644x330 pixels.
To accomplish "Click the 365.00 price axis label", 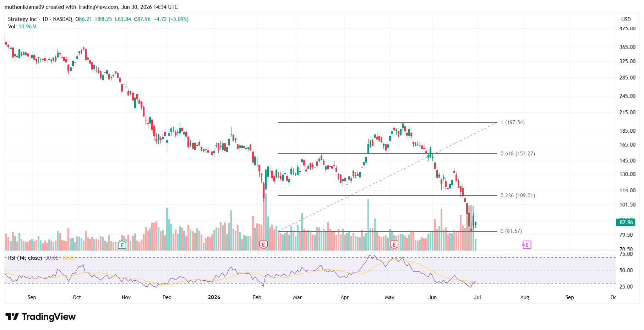I will 627,47.
